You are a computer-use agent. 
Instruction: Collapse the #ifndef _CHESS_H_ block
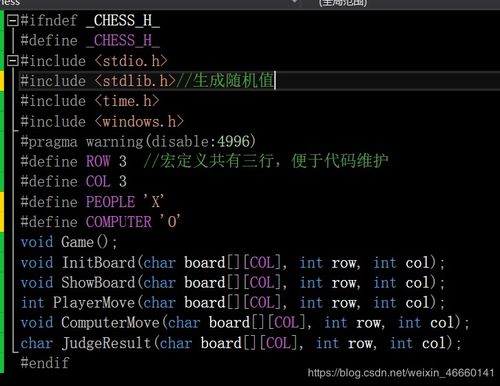pyautogui.click(x=13, y=21)
